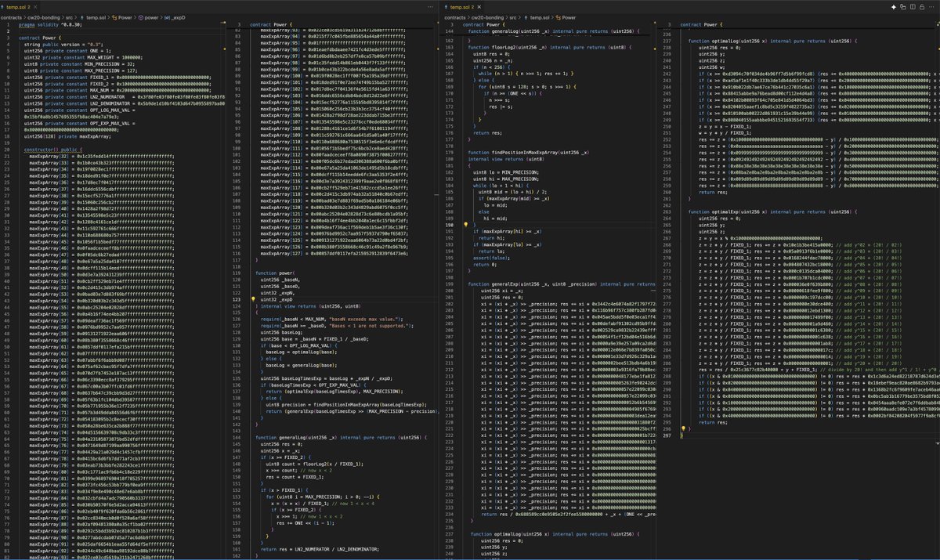The height and width of the screenshot is (560, 940).
Task: Open src breadcrumb in right group
Action: 513,16
